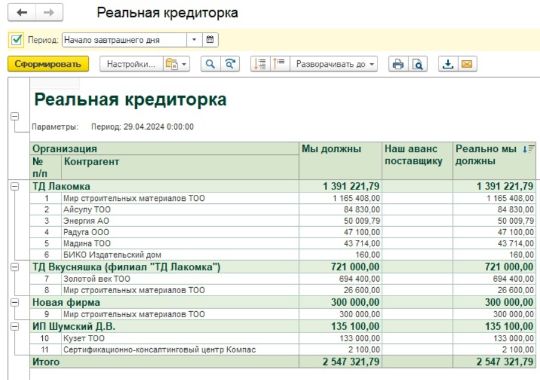This screenshot has height=380, width=540.
Task: Select the Организация column header
Action: coord(164,148)
